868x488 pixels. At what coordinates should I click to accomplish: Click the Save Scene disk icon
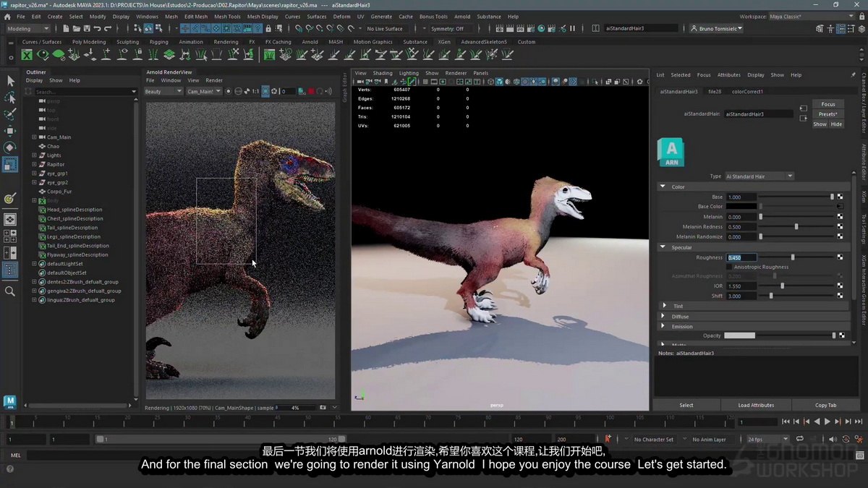(86, 29)
